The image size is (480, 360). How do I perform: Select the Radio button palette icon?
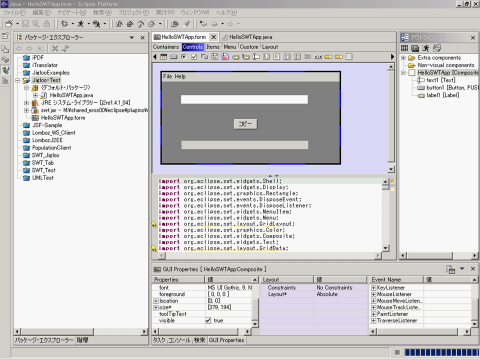(x=184, y=57)
